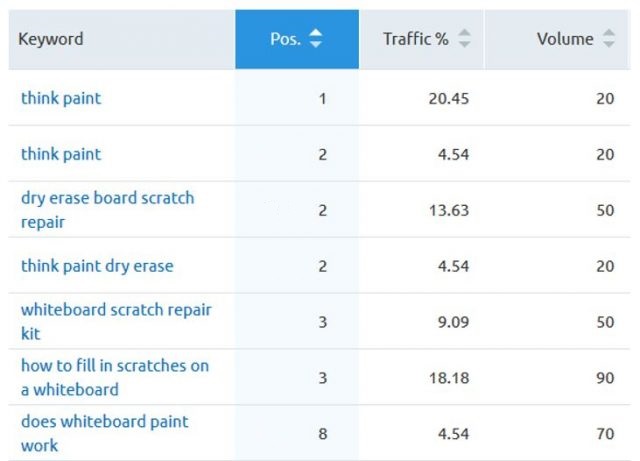Click the Volume header text
The width and height of the screenshot is (640, 461).
point(565,39)
